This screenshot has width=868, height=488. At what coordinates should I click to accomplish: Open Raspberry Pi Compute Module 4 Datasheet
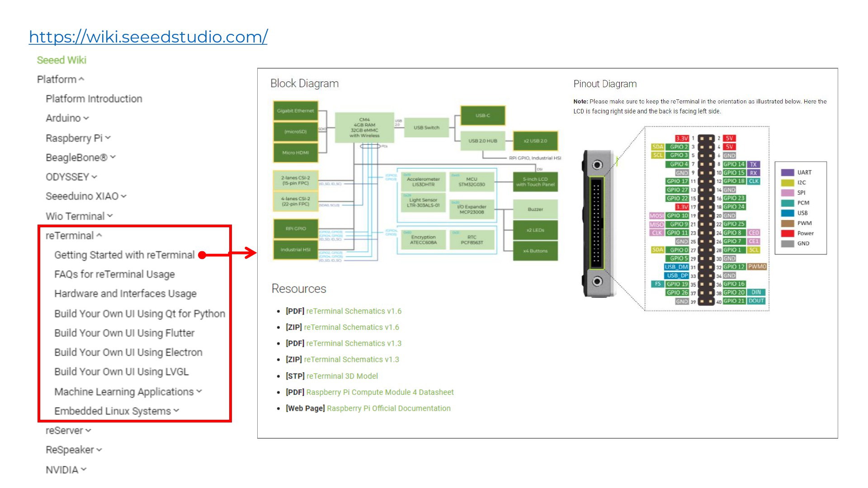pos(380,392)
